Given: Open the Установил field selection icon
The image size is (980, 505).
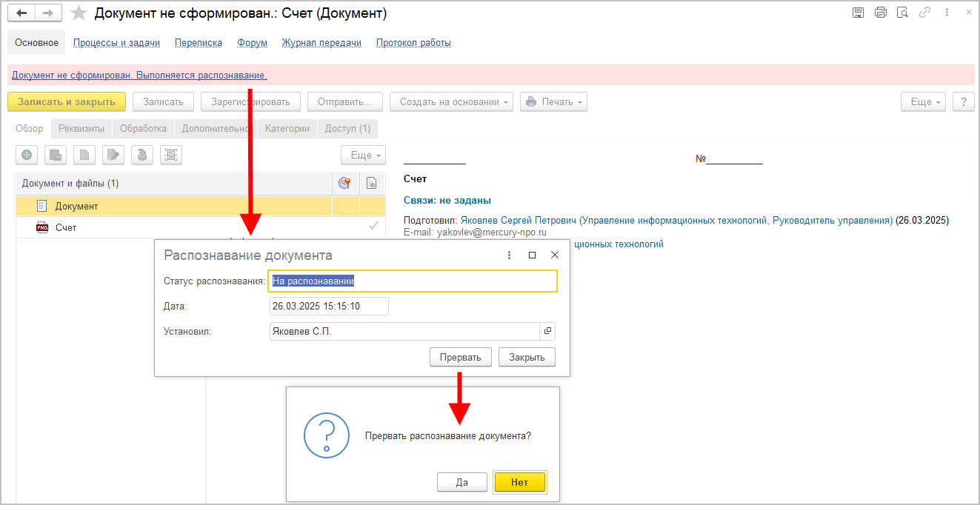Looking at the screenshot, I should (x=548, y=331).
